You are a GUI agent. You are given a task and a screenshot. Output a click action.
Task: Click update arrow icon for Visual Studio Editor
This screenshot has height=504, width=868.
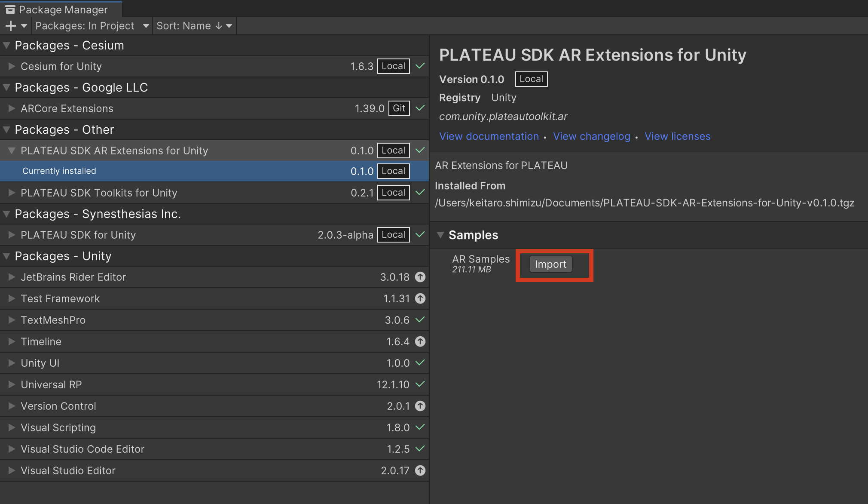tap(420, 470)
